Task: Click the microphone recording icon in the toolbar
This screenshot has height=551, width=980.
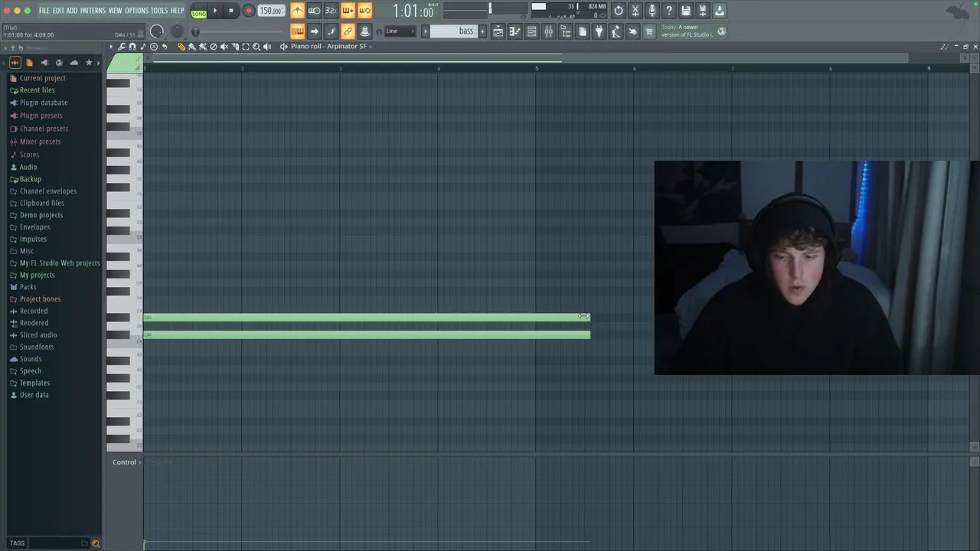Action: (652, 11)
